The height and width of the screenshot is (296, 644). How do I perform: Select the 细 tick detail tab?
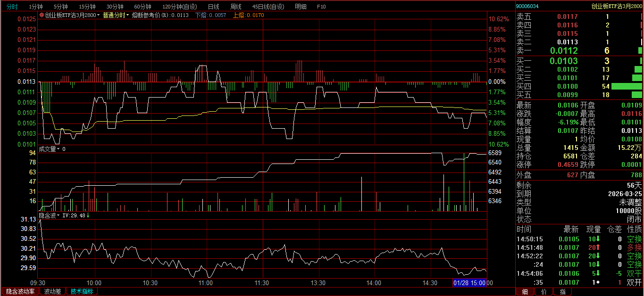(525, 292)
